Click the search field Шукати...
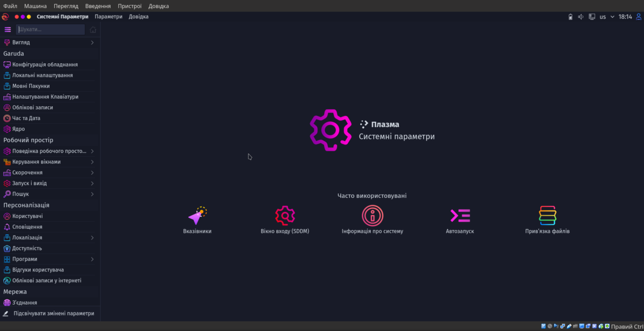The height and width of the screenshot is (331, 644). (x=50, y=30)
